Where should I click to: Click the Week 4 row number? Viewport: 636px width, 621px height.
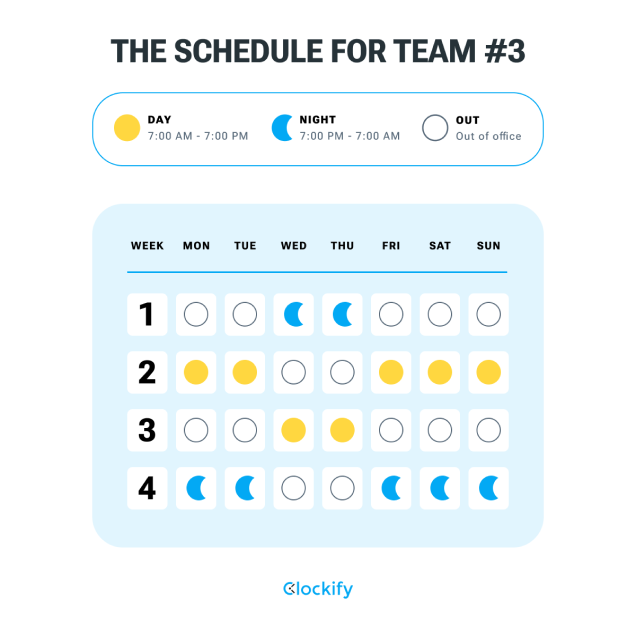(x=147, y=488)
